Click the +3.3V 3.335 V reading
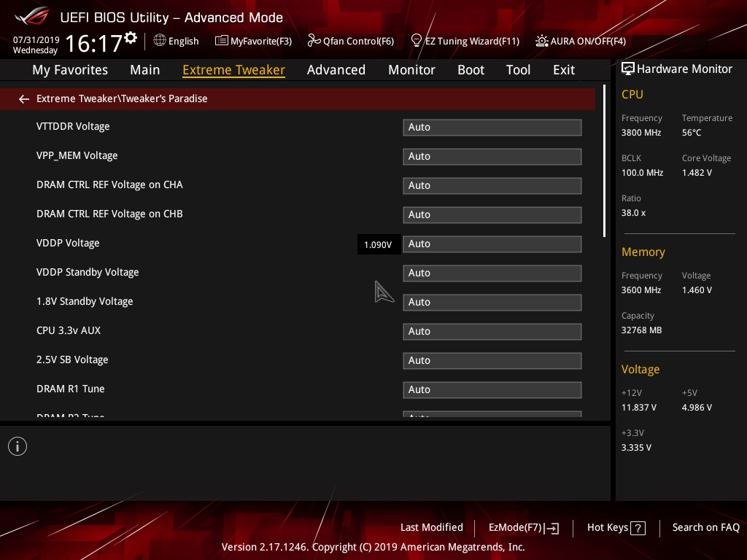The width and height of the screenshot is (747, 560). click(x=636, y=448)
